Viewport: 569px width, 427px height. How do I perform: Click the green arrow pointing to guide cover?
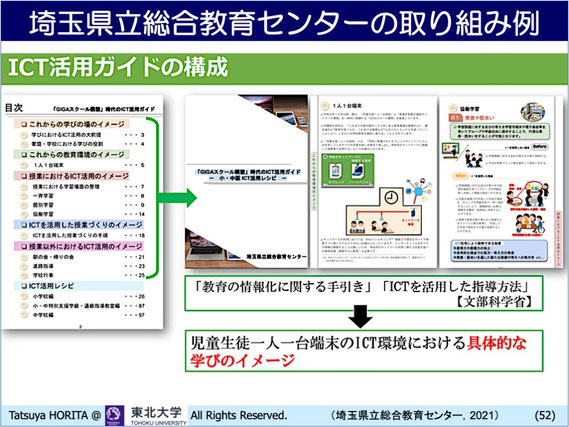(x=178, y=198)
